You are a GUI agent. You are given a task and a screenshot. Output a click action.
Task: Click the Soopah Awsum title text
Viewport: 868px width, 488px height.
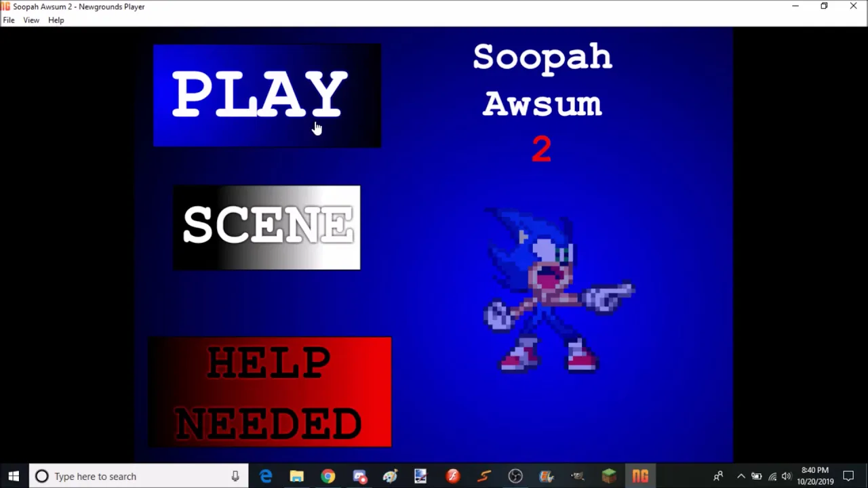pyautogui.click(x=542, y=80)
